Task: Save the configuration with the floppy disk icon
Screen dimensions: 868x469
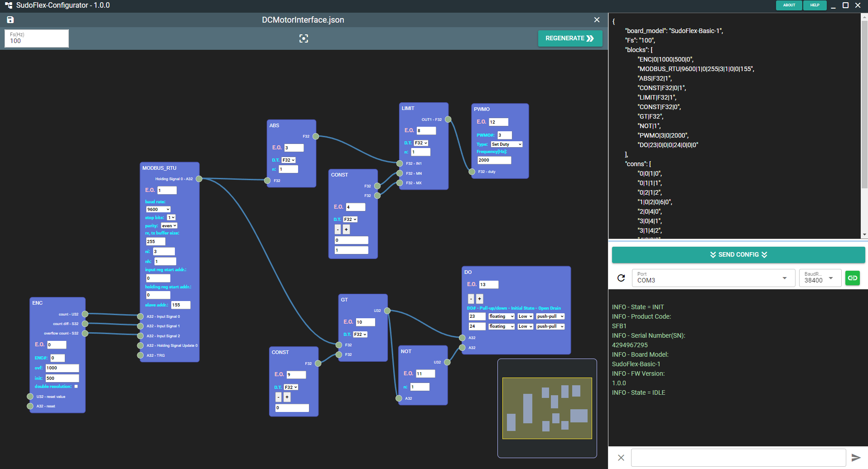Action: coord(10,19)
